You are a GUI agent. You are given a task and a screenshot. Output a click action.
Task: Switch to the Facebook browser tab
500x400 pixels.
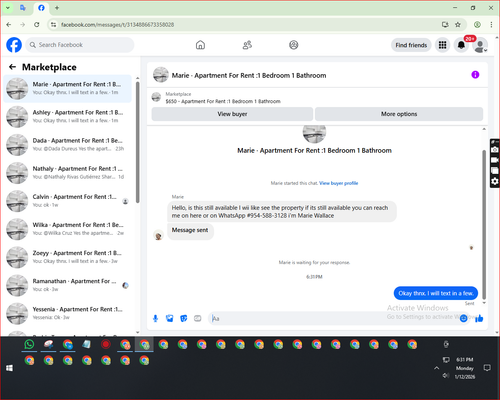(41, 8)
